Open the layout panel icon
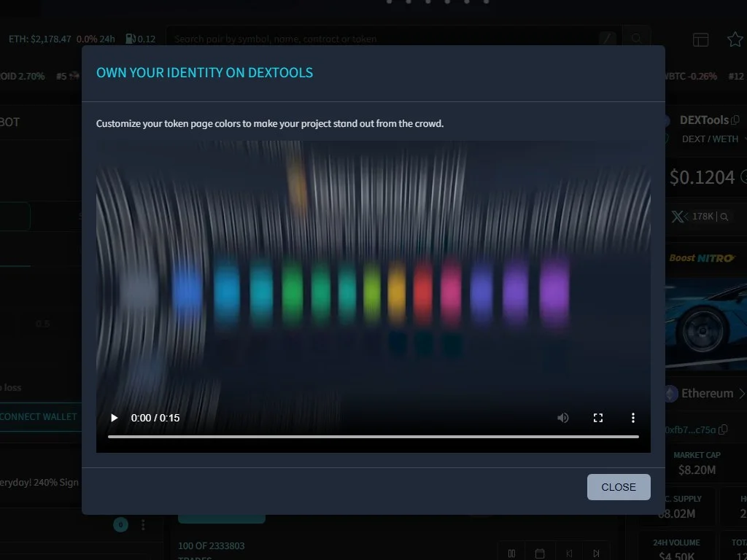The image size is (747, 560). [700, 39]
